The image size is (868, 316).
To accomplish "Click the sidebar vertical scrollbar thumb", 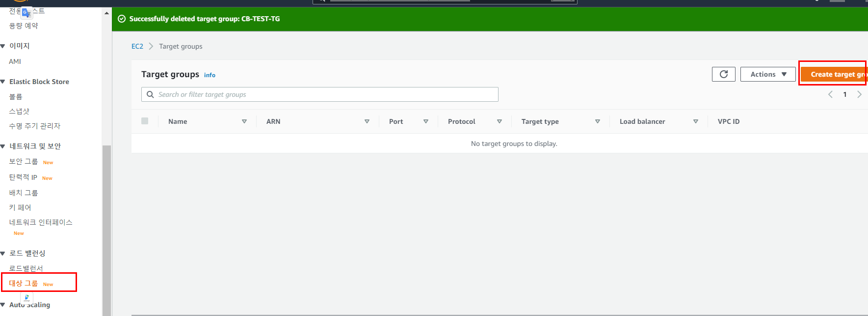I will [106, 230].
